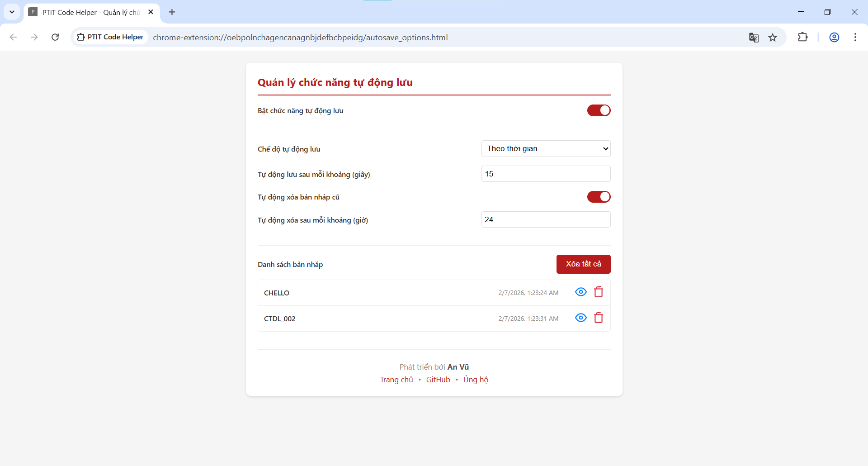The image size is (868, 466).
Task: Delete the CTDL_002 draft with trash icon
Action: click(x=599, y=318)
